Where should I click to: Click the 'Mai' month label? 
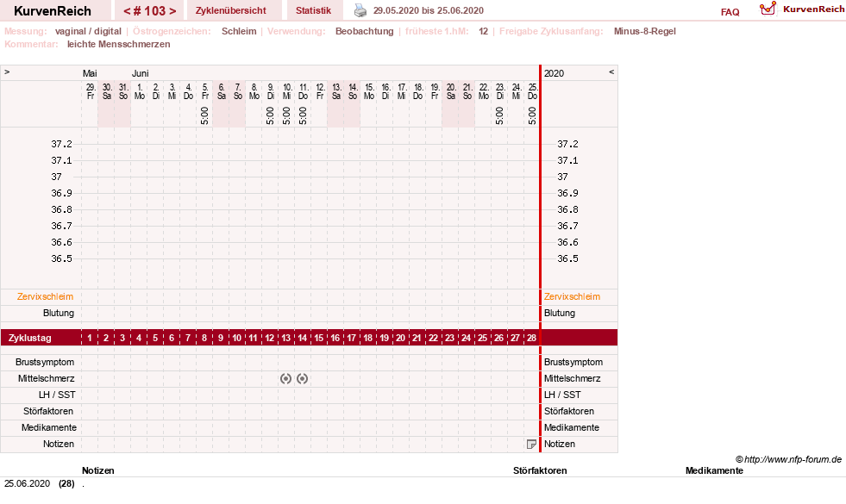coord(90,73)
